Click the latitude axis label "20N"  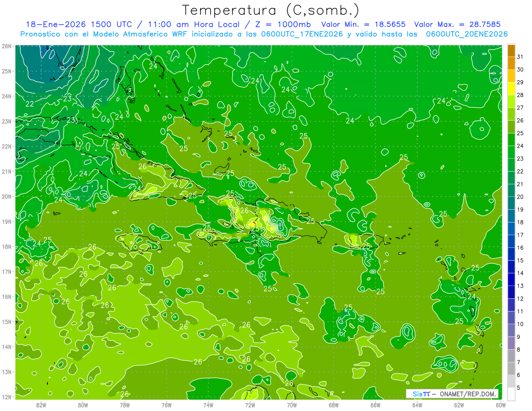point(6,196)
